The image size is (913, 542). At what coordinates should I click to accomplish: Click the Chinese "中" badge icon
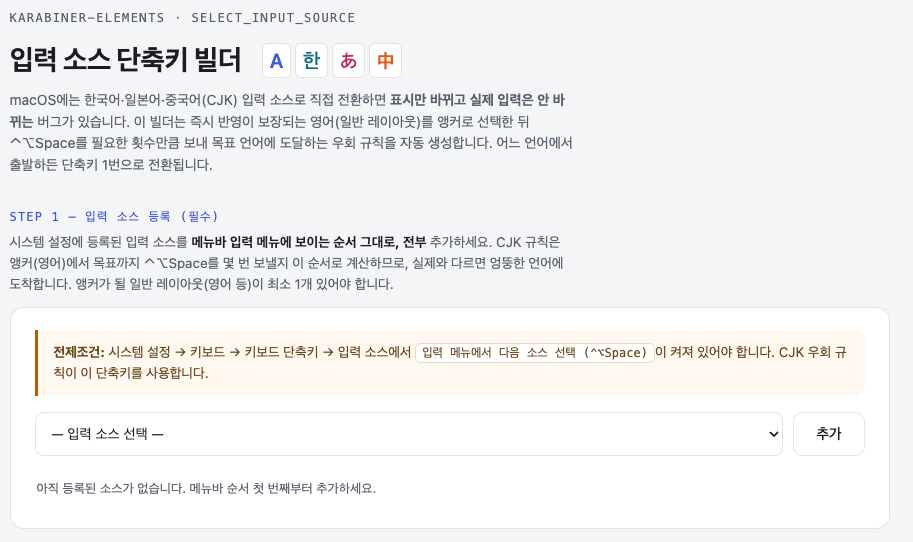385,61
